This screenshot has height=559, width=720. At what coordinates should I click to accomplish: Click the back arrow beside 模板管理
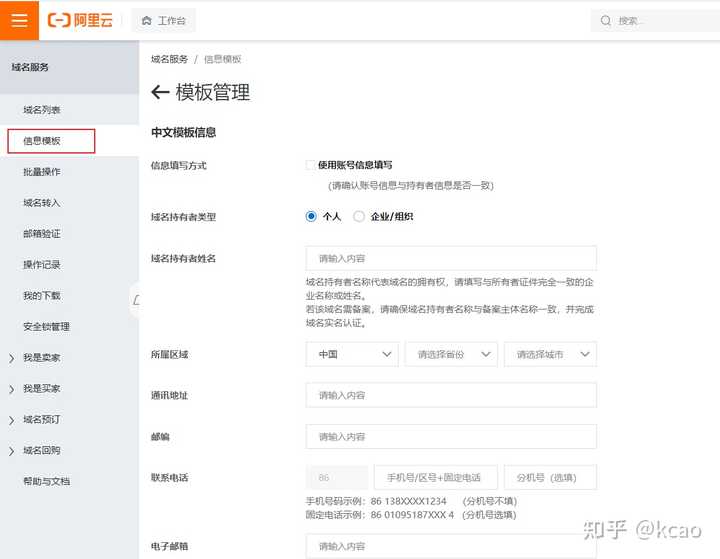(160, 92)
